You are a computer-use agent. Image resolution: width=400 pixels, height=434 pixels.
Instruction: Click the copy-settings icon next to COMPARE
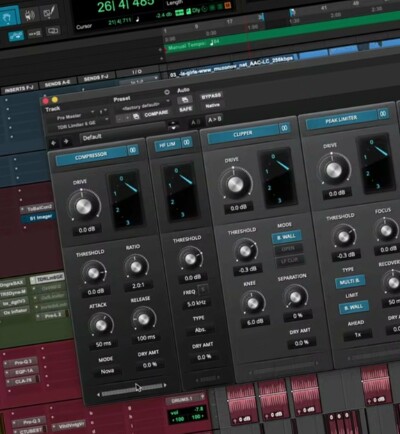136,117
